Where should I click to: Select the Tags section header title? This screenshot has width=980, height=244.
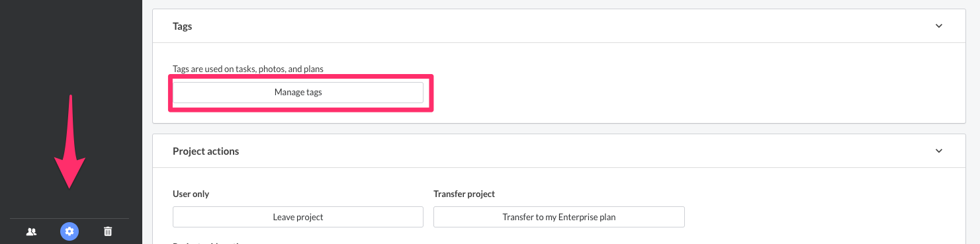183,26
